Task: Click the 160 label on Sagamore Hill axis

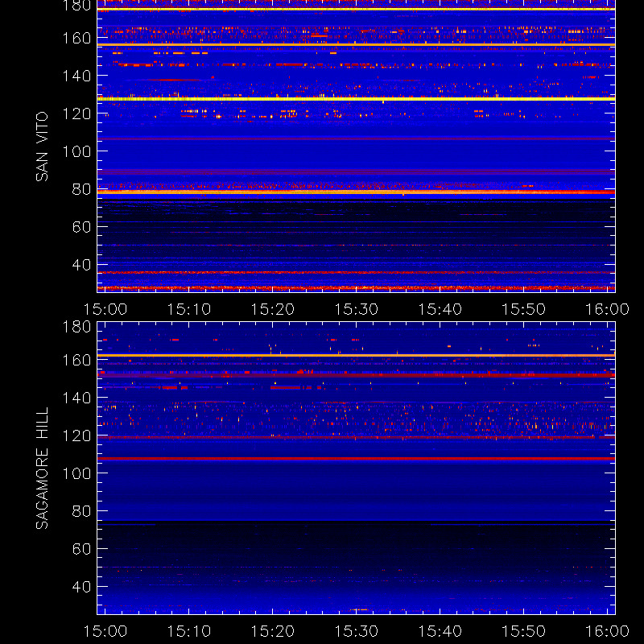Action: click(76, 360)
